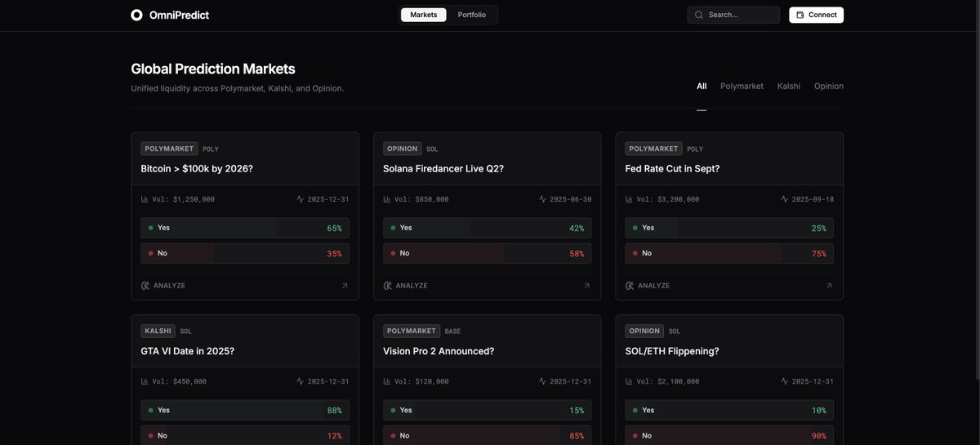Viewport: 980px width, 445px height.
Task: Click activity pulse icon on Bitcoin card
Action: 301,199
